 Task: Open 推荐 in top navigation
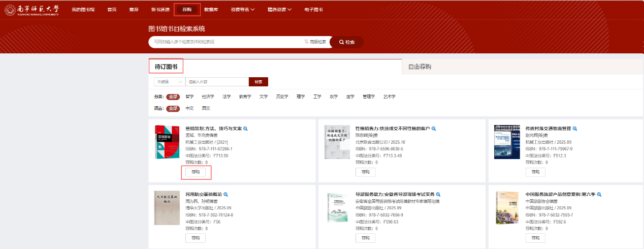(x=134, y=10)
